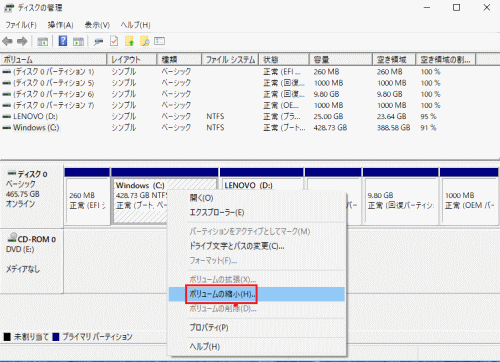Screen dimensions: 500x362
Task: Sort by ボリューム column header
Action: [53, 60]
